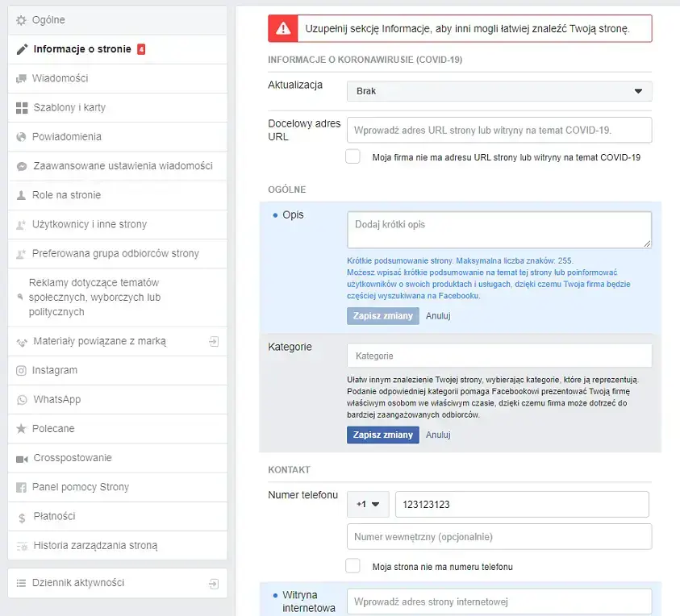Screen dimensions: 680x616
Task: Click the phone number field with 123123123
Action: point(522,505)
